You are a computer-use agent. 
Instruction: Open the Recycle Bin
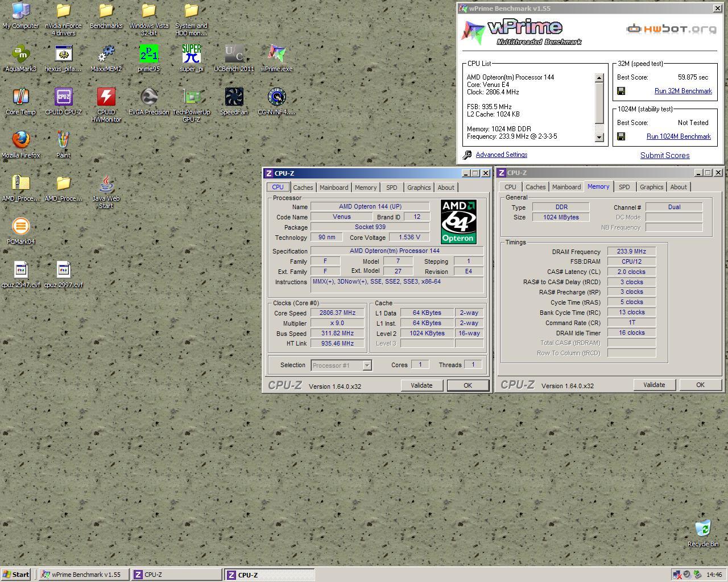pos(703,534)
